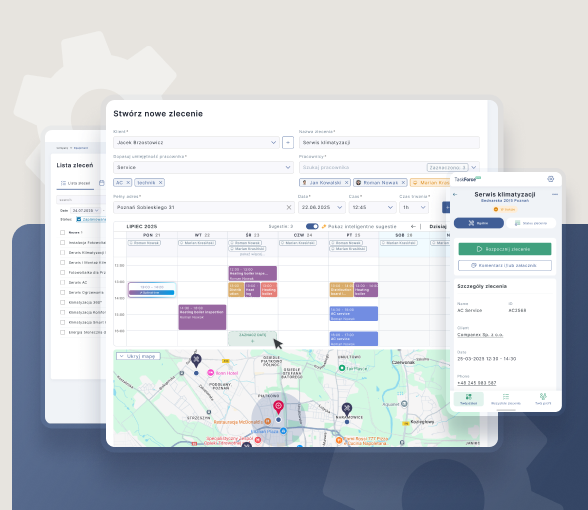Select the Ogólne tab in mobile view

click(x=478, y=223)
